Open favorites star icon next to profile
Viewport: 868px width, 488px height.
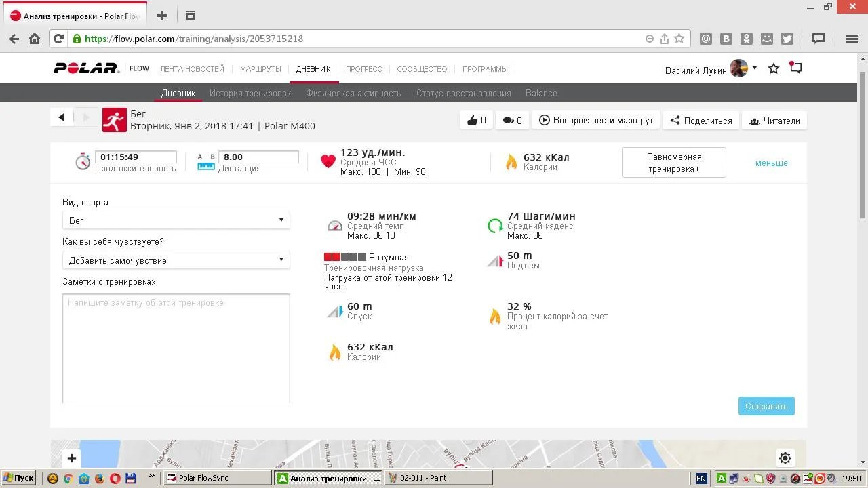773,68
